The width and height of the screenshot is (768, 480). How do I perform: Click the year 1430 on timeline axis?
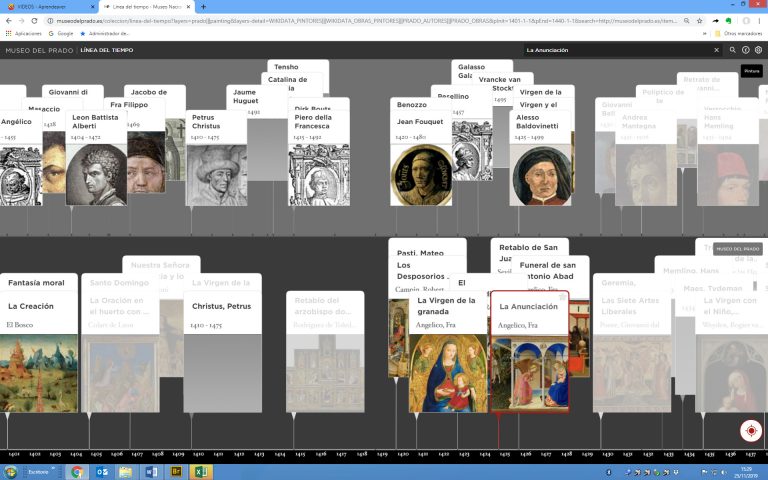click(x=608, y=454)
